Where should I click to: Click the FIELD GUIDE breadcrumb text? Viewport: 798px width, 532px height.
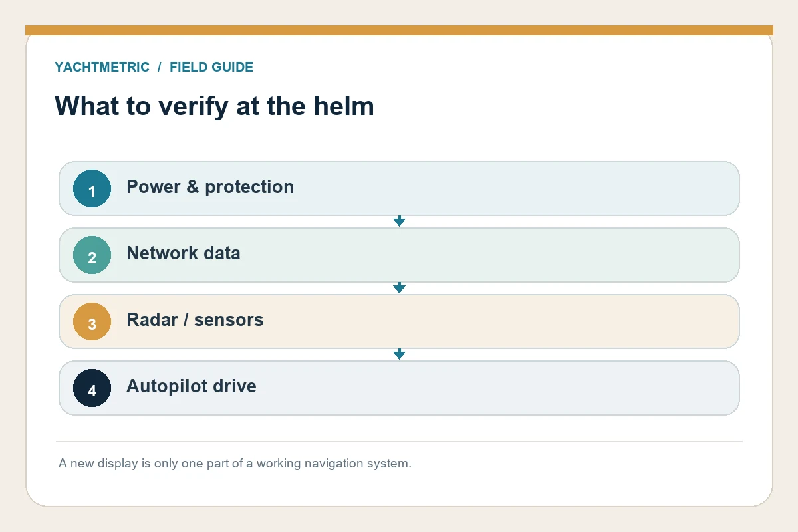tap(211, 67)
